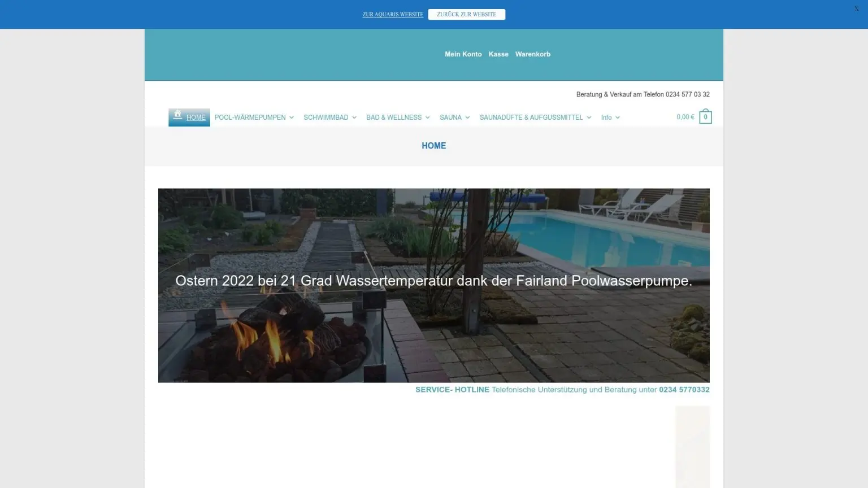Click the 0,00 € cart total
868x488 pixels.
(685, 117)
